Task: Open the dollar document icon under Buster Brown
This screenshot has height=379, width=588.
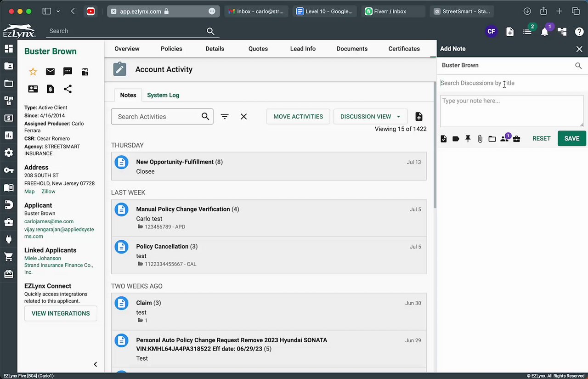Action: (51, 89)
